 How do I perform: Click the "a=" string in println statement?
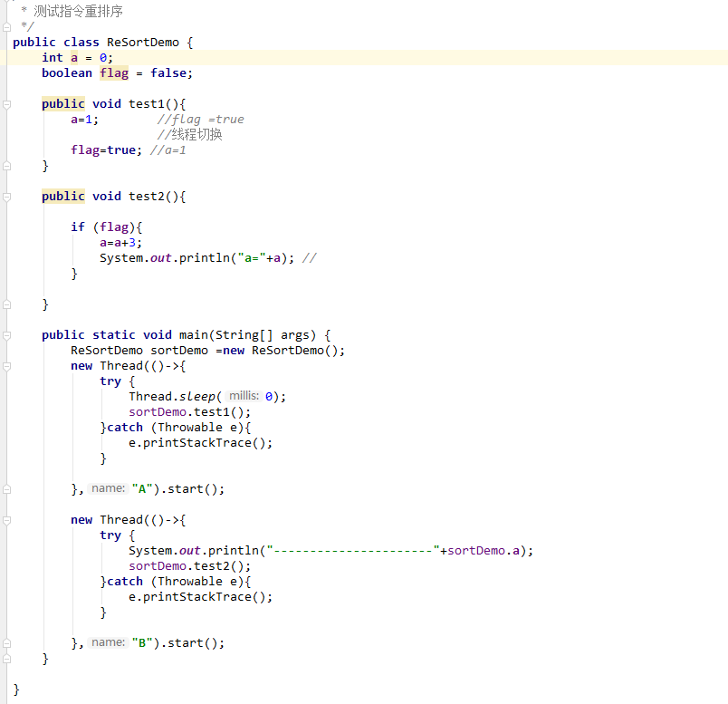click(x=247, y=258)
